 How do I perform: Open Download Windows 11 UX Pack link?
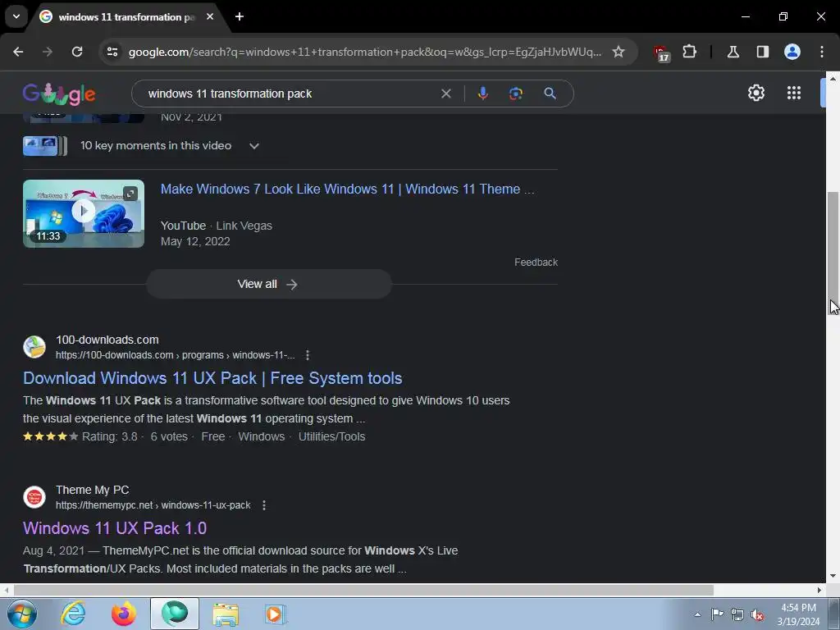pyautogui.click(x=212, y=378)
